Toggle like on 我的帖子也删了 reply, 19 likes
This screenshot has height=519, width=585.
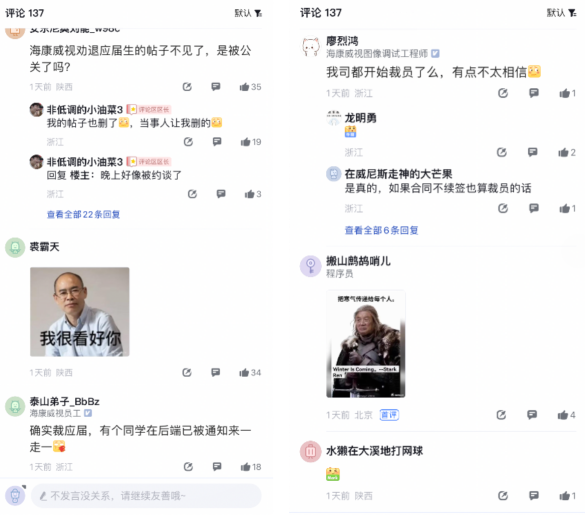pyautogui.click(x=251, y=142)
